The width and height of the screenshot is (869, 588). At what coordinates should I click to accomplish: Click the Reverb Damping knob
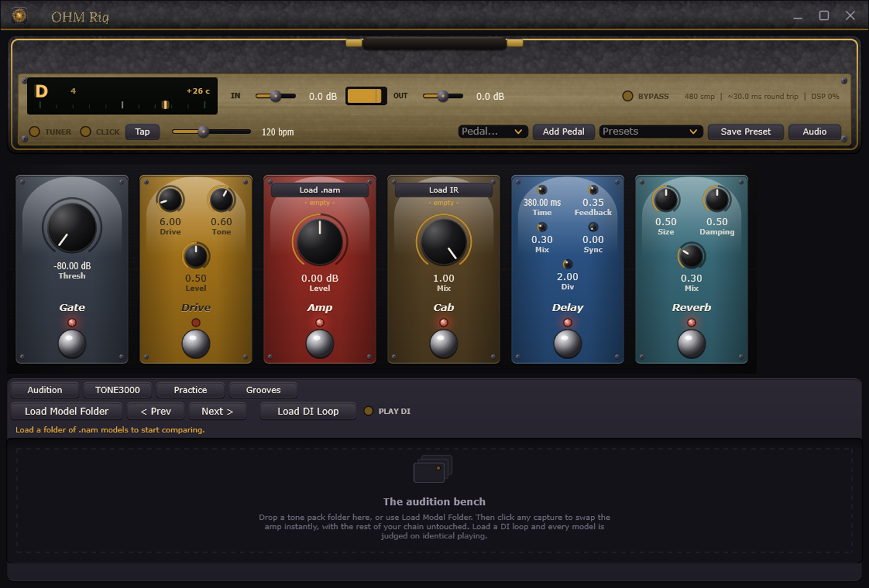717,199
